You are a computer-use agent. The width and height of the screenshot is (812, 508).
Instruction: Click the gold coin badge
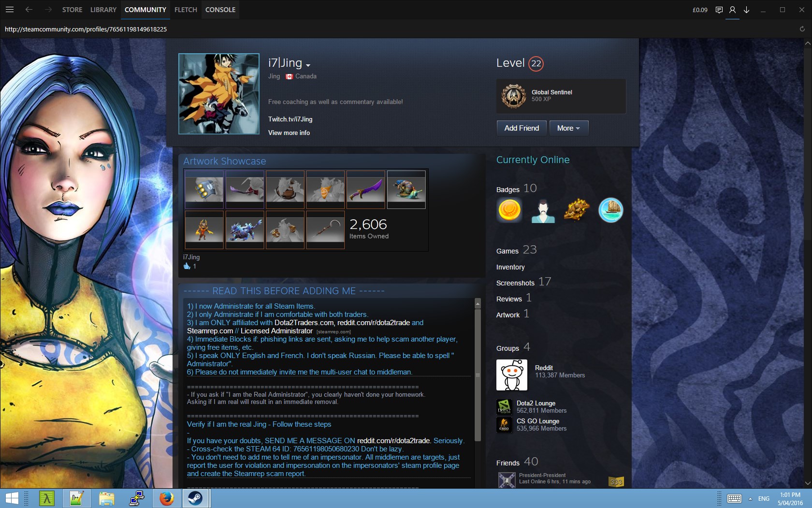pos(509,210)
